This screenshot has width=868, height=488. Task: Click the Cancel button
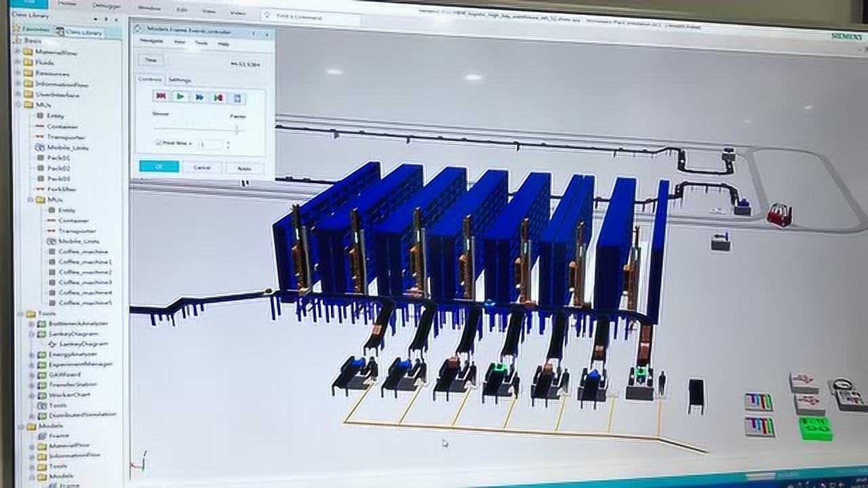(202, 167)
